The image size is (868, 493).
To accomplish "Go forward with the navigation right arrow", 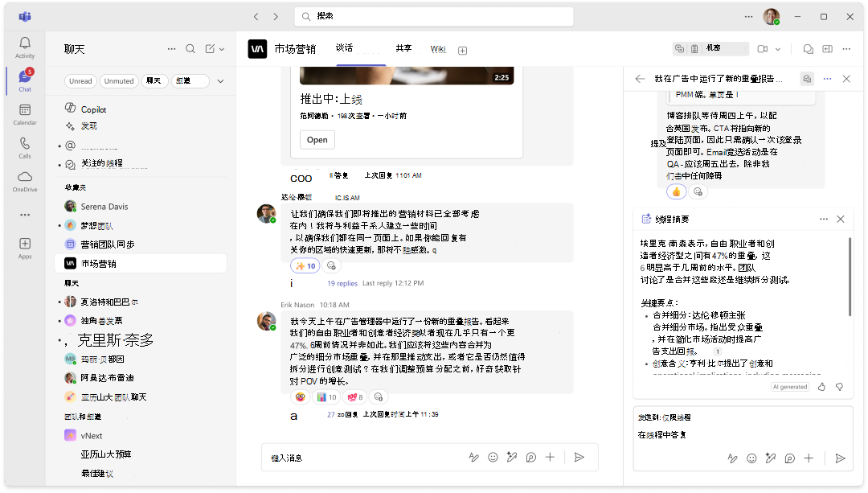I will (276, 17).
